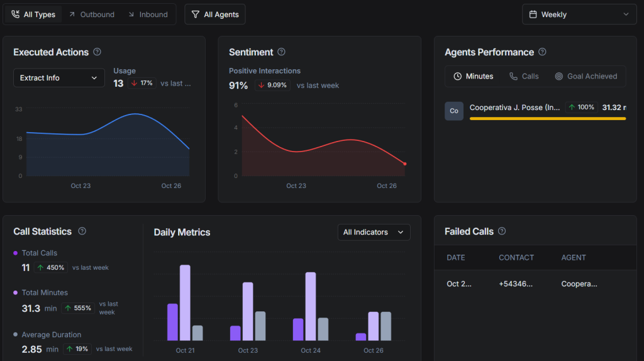This screenshot has width=644, height=361.
Task: Click info icon next to Sentiment heading
Action: (x=282, y=52)
